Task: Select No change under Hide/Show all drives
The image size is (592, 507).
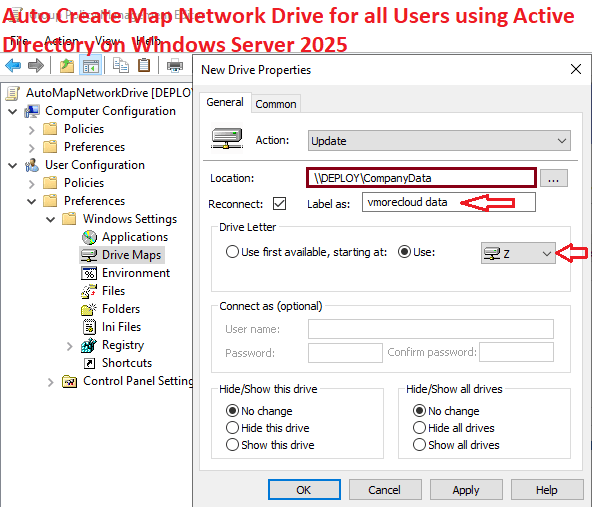Action: click(419, 410)
